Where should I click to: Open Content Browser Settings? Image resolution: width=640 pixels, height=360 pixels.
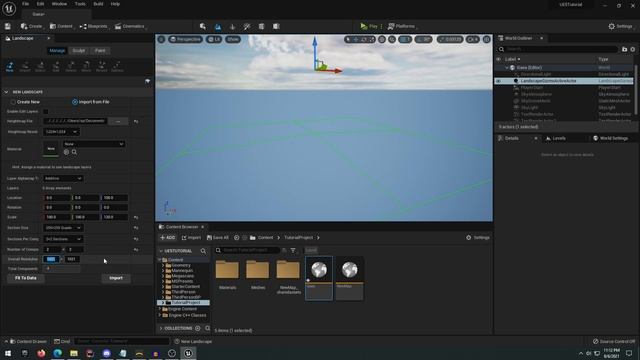click(478, 238)
